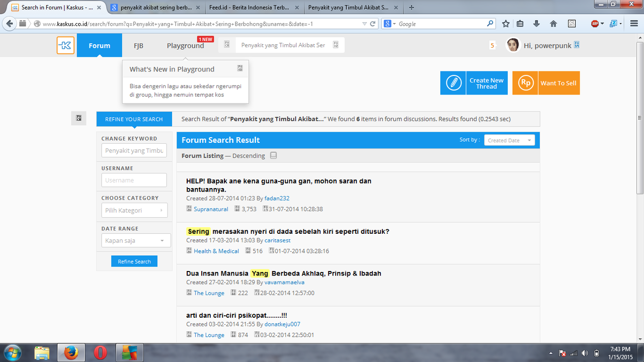Open the Playground navigation tab

click(185, 45)
